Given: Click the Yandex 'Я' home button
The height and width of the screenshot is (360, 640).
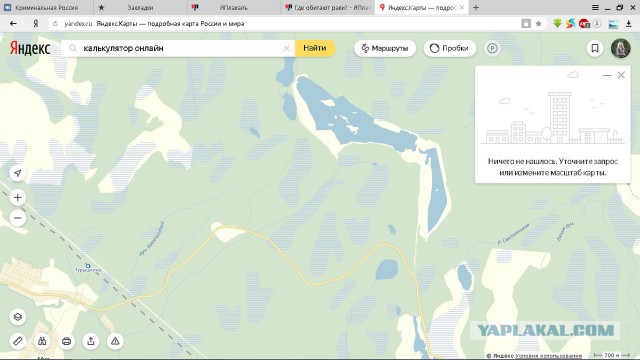Looking at the screenshot, I should 36,24.
